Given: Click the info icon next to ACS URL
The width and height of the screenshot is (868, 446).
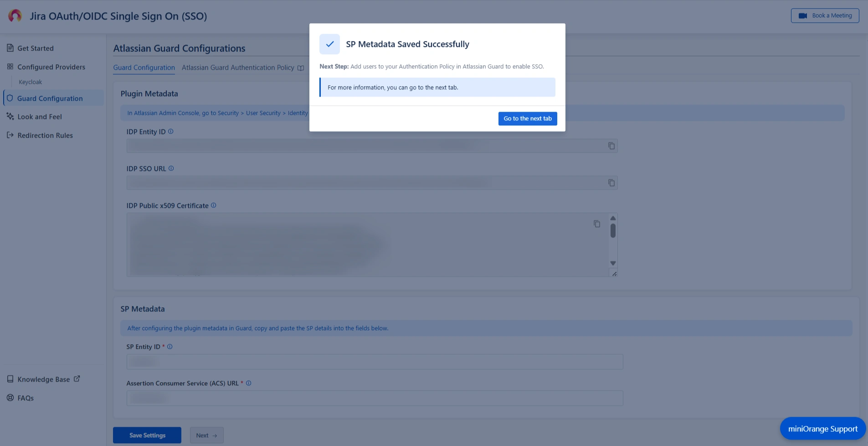Looking at the screenshot, I should coord(249,383).
